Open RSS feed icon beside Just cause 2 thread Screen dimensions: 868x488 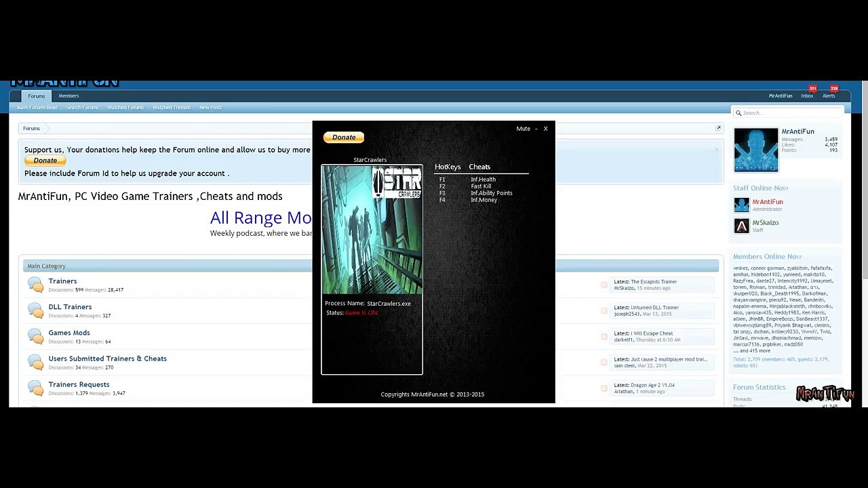click(604, 363)
